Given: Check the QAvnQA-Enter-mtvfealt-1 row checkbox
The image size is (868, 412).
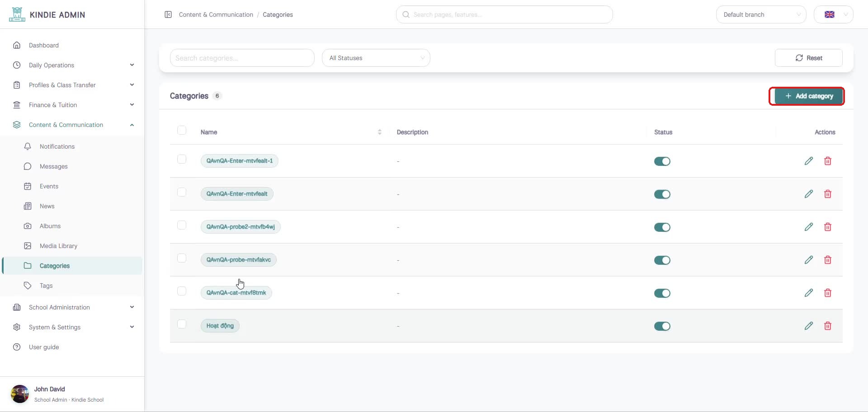Looking at the screenshot, I should 182,159.
